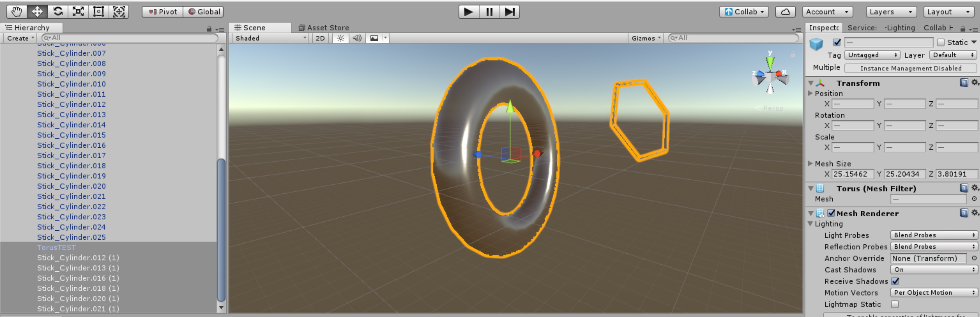Viewport: 980px width, 317px height.
Task: Open the Layout dropdown
Action: (949, 12)
